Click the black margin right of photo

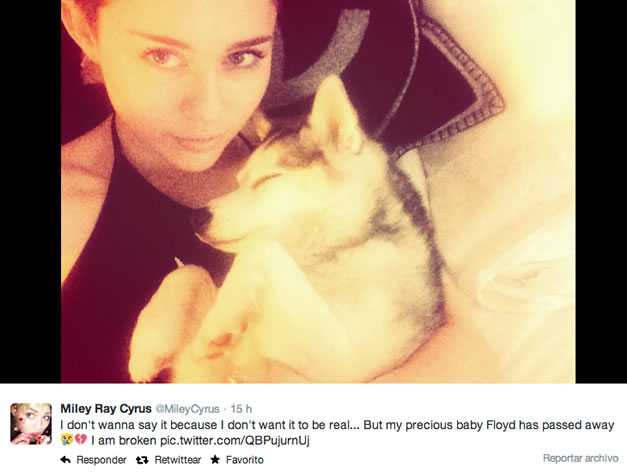click(601, 191)
